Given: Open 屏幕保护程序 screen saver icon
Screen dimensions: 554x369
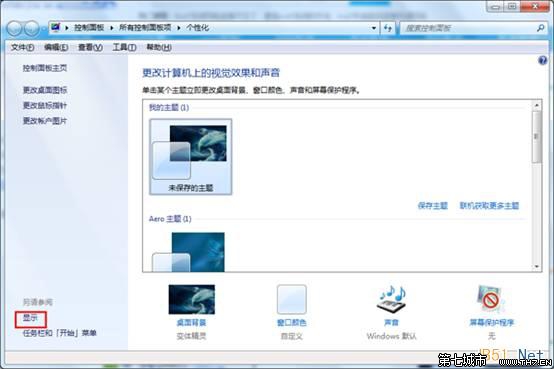Looking at the screenshot, I should click(491, 299).
